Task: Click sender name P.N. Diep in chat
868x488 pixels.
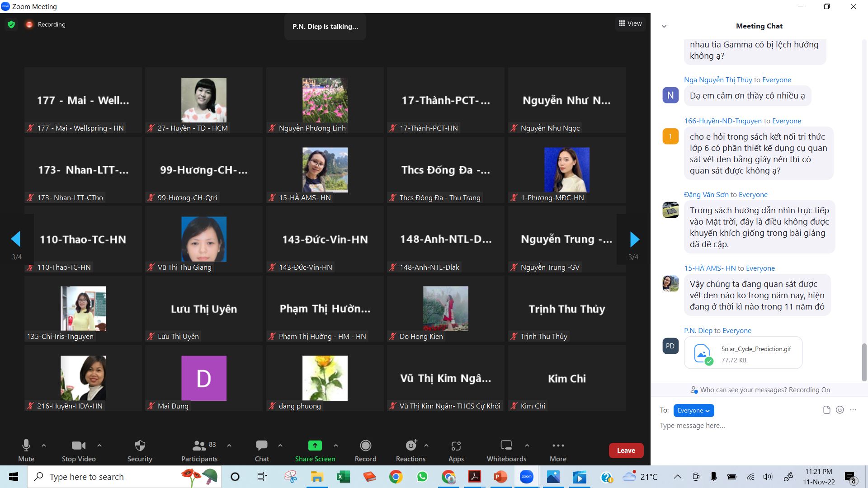Action: coord(698,331)
